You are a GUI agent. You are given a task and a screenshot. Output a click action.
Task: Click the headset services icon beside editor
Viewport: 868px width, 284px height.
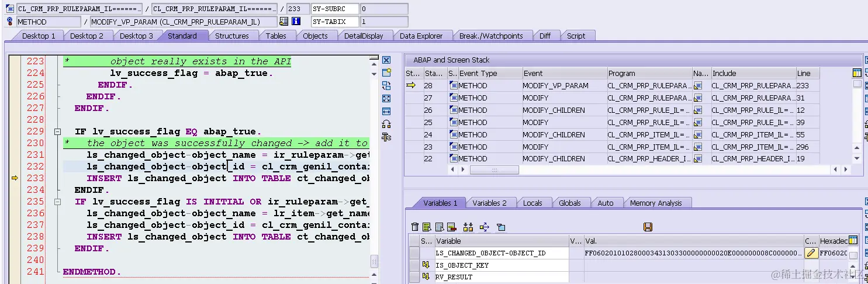[x=386, y=124]
